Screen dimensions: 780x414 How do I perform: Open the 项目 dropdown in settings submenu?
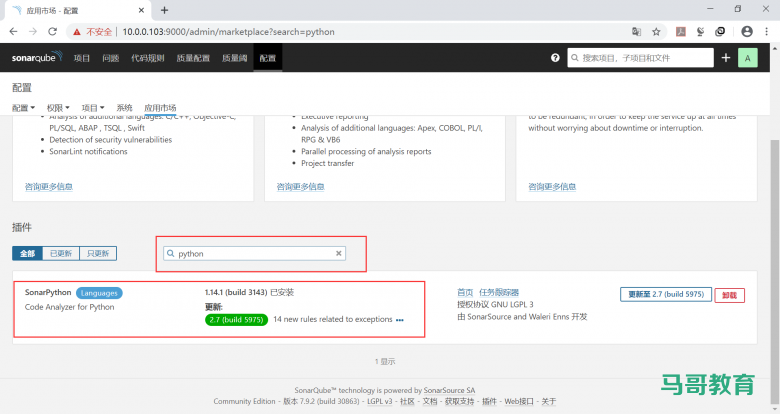[x=93, y=108]
